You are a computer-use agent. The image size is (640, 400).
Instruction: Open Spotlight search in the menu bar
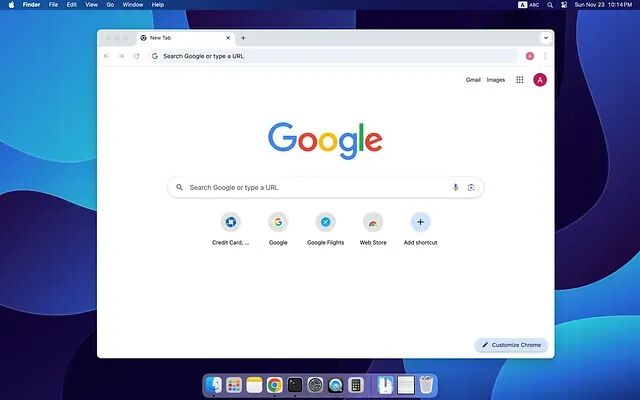pyautogui.click(x=550, y=5)
